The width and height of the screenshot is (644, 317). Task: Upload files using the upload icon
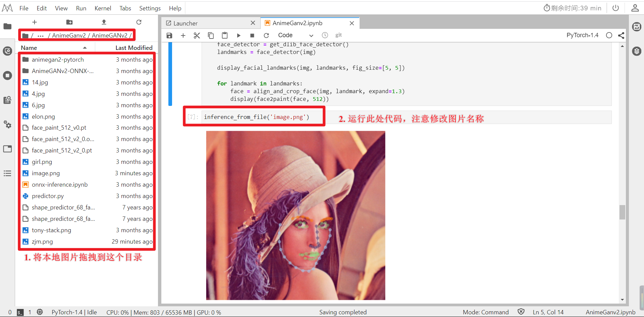pos(104,22)
